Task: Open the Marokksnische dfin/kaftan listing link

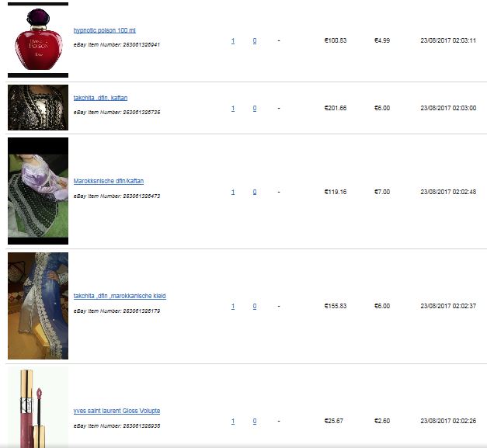Action: click(109, 181)
